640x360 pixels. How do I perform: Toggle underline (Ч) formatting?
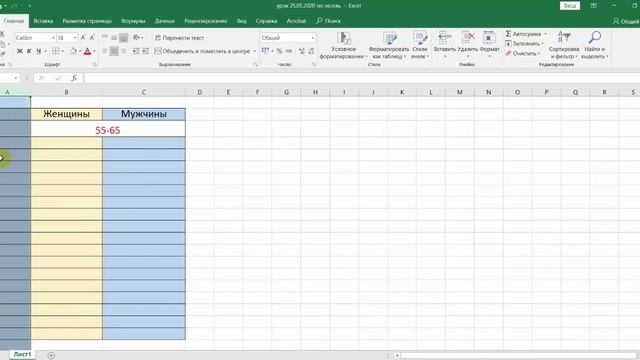38,51
